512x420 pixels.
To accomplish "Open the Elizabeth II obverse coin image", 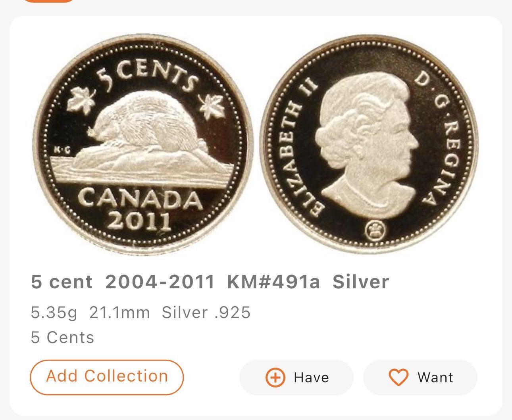I will coord(369,145).
